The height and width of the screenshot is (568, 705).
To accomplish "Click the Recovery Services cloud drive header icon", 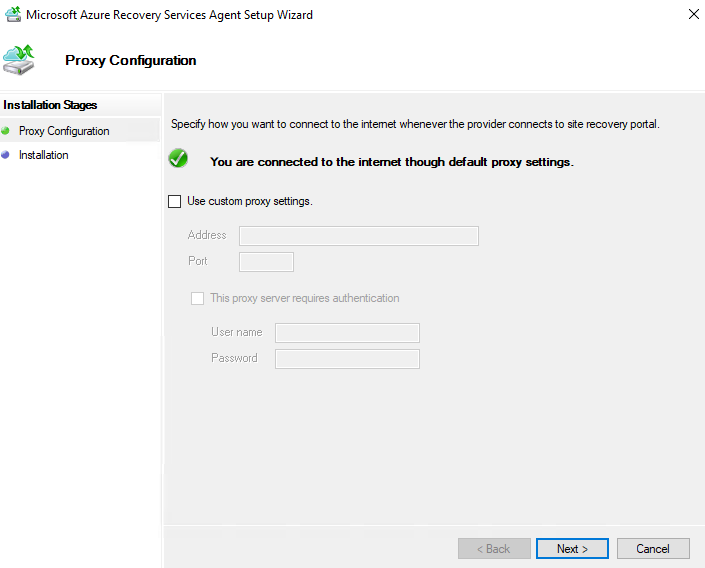I will 18,60.
